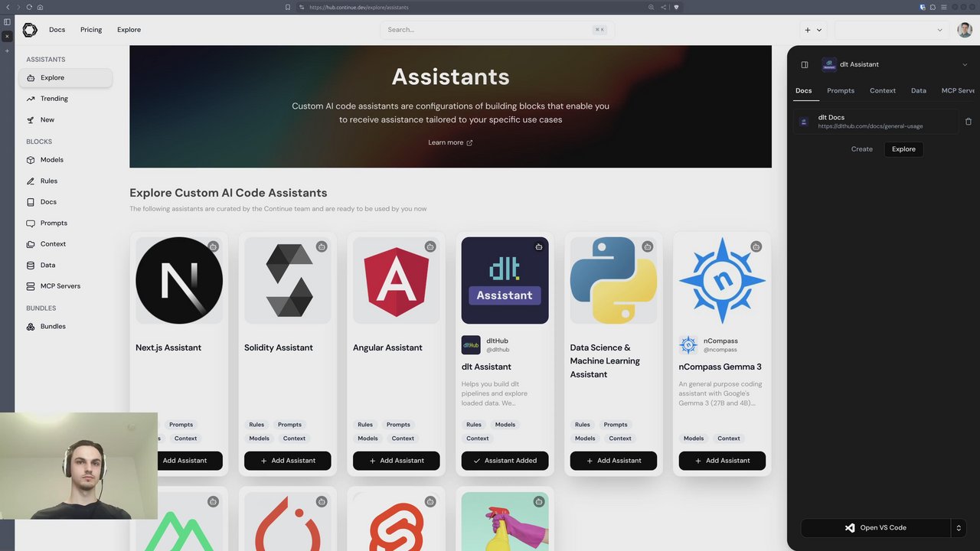Open the Pricing navigation link
Screen dimensions: 980x551
pyautogui.click(x=91, y=30)
